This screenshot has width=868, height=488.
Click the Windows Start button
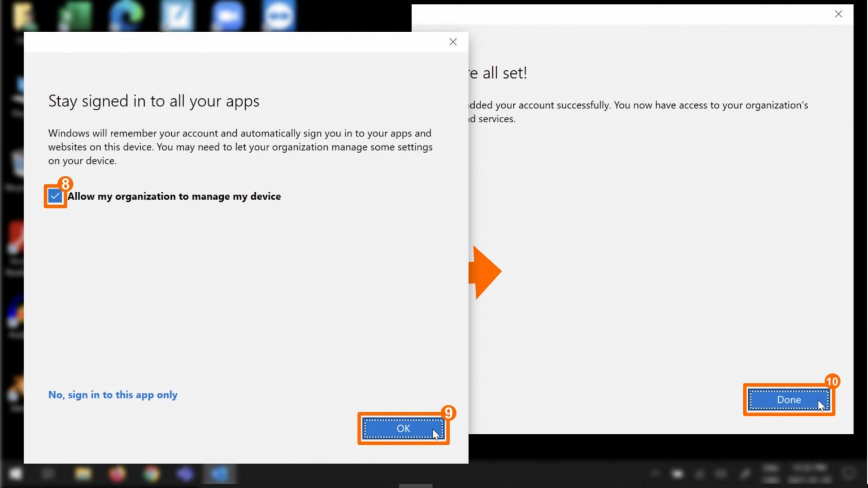point(15,474)
